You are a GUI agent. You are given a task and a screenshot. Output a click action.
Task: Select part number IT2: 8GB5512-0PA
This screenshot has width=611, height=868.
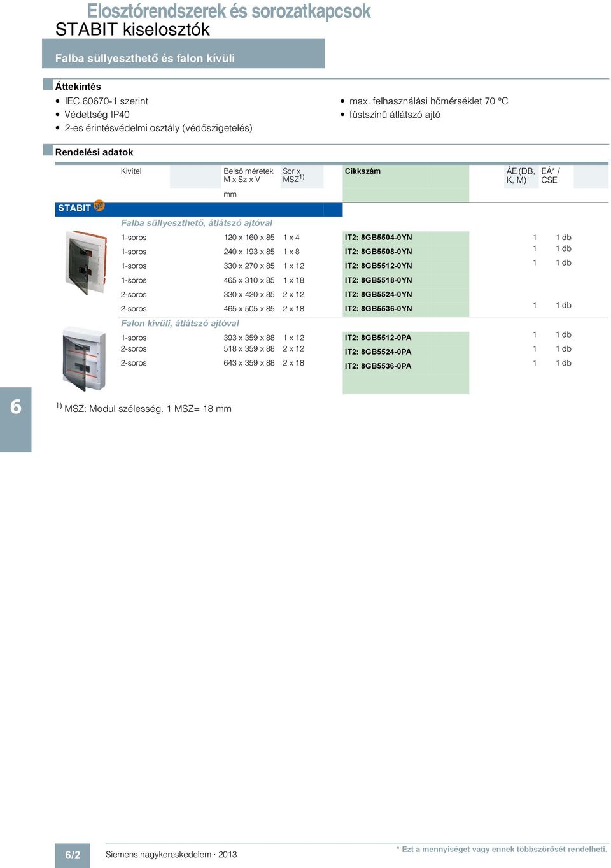pyautogui.click(x=378, y=338)
